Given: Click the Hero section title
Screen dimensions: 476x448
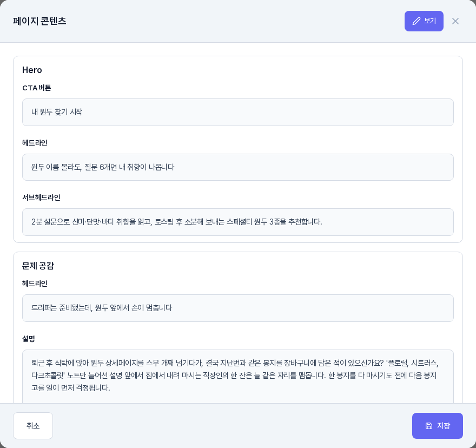Looking at the screenshot, I should tap(32, 70).
